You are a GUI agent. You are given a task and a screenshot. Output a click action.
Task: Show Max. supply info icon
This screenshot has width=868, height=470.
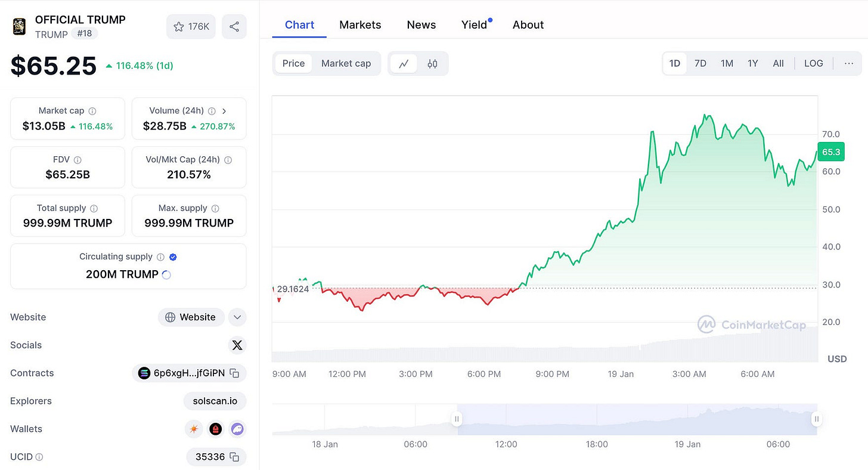click(x=215, y=208)
